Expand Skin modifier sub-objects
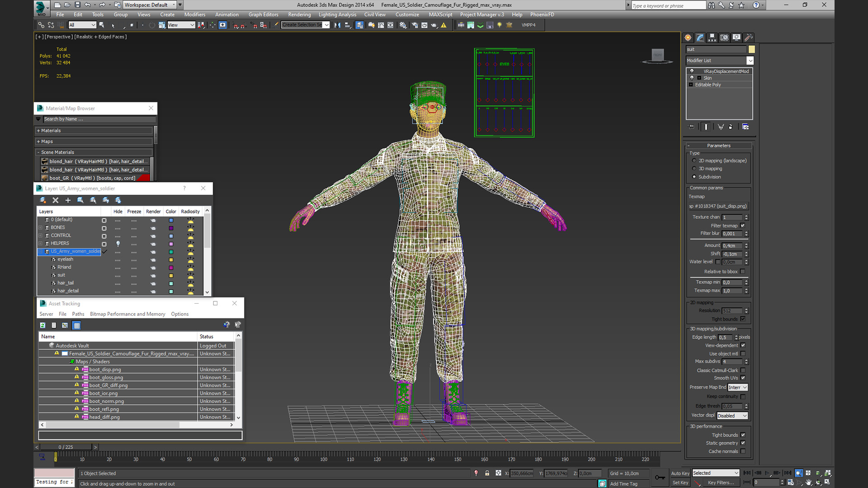868x488 pixels. (x=699, y=78)
